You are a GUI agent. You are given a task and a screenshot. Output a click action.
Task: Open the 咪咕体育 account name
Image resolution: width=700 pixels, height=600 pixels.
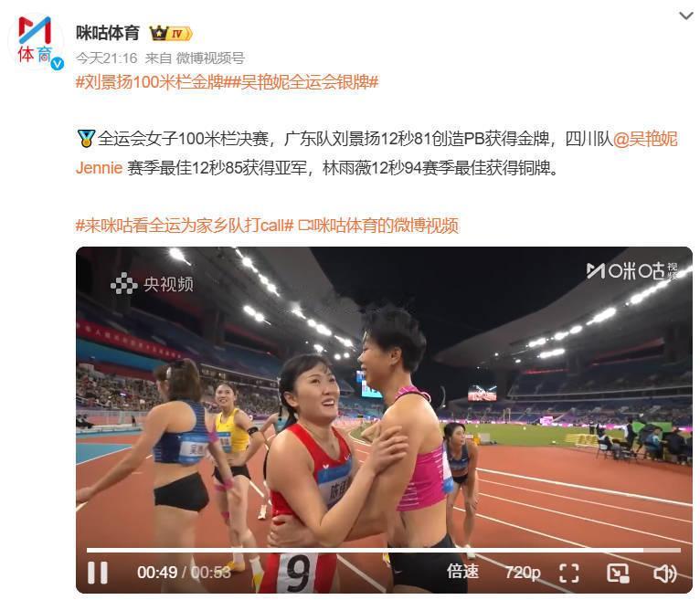click(108, 33)
